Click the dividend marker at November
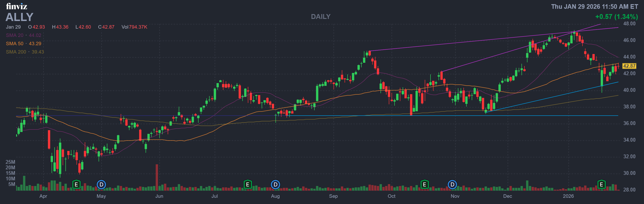Screen dimensions: 644x204 click(452, 185)
